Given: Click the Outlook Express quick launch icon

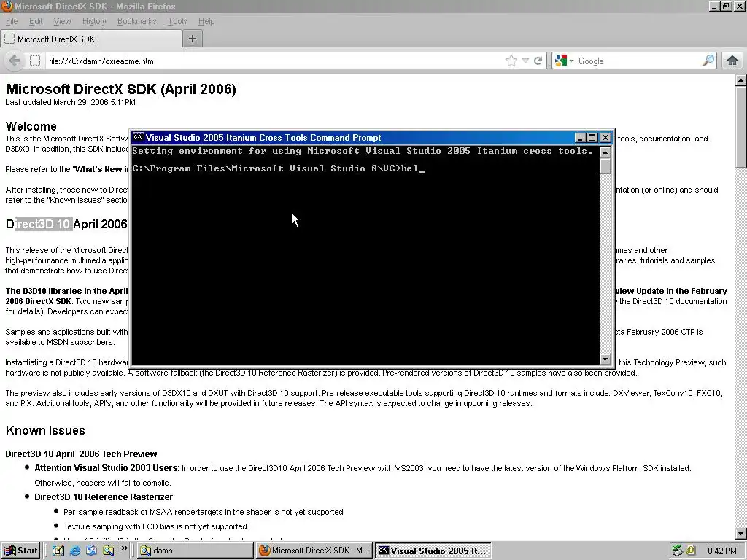Looking at the screenshot, I should [91, 551].
